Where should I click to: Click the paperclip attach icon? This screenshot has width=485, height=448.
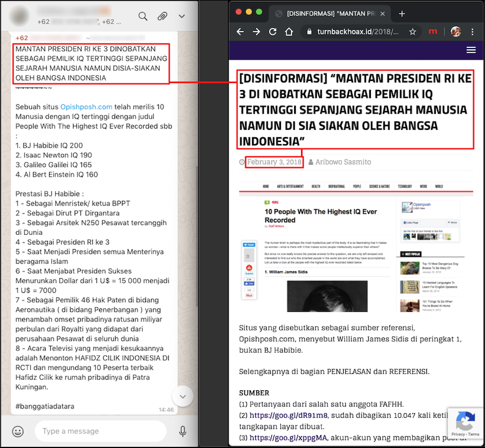pyautogui.click(x=162, y=16)
